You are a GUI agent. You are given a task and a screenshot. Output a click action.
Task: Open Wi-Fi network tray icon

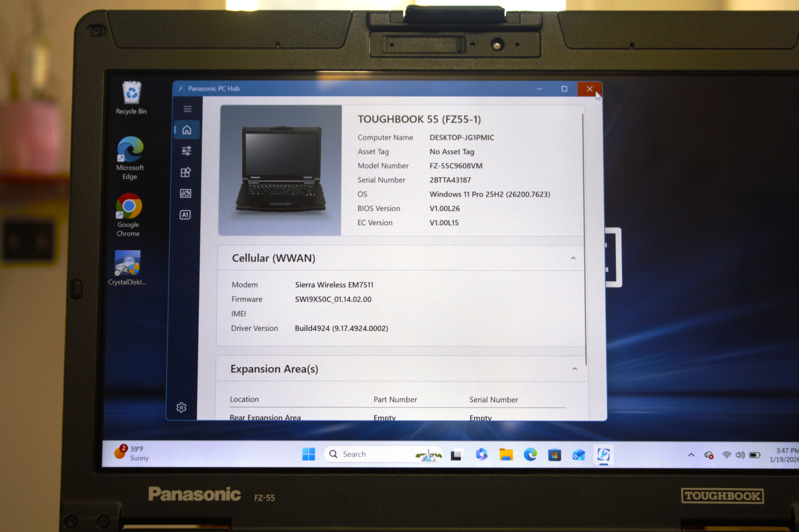(x=727, y=455)
